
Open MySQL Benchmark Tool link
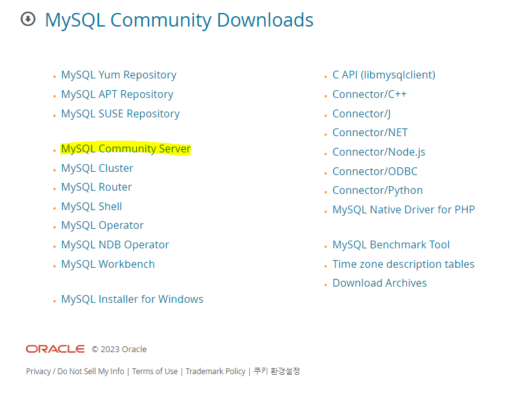(391, 245)
